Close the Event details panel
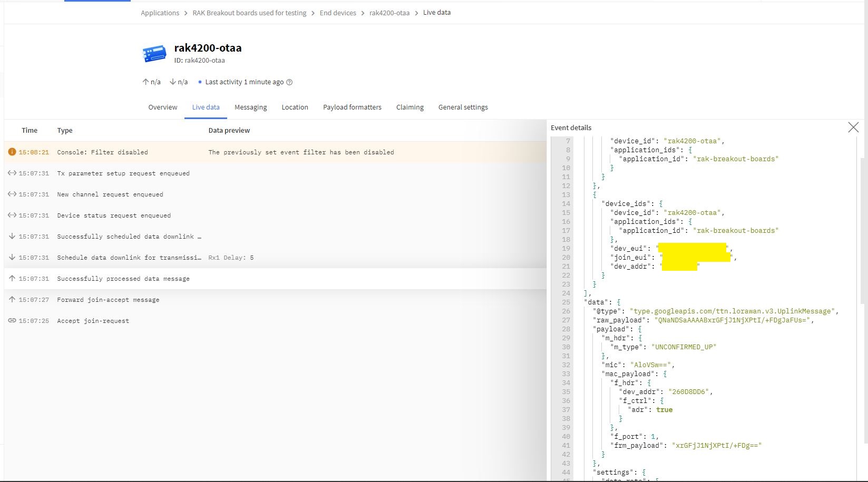This screenshot has height=482, width=868. point(853,127)
